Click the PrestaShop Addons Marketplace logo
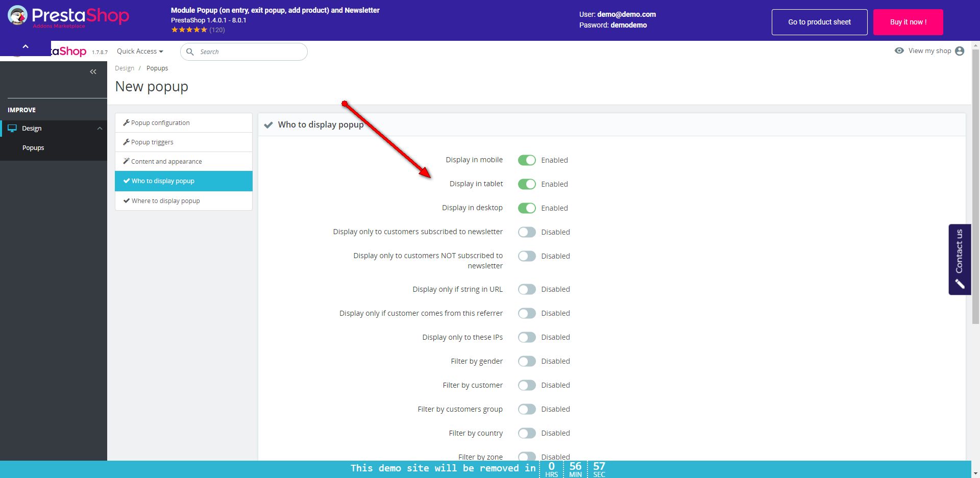This screenshot has width=980, height=478. (68, 17)
